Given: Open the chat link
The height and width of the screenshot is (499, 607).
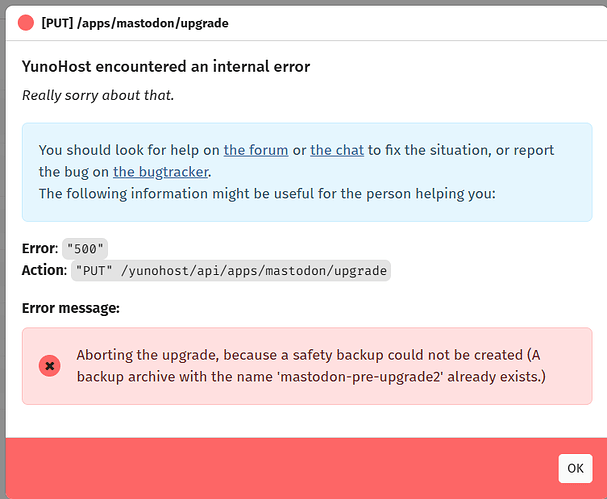Looking at the screenshot, I should [337, 150].
